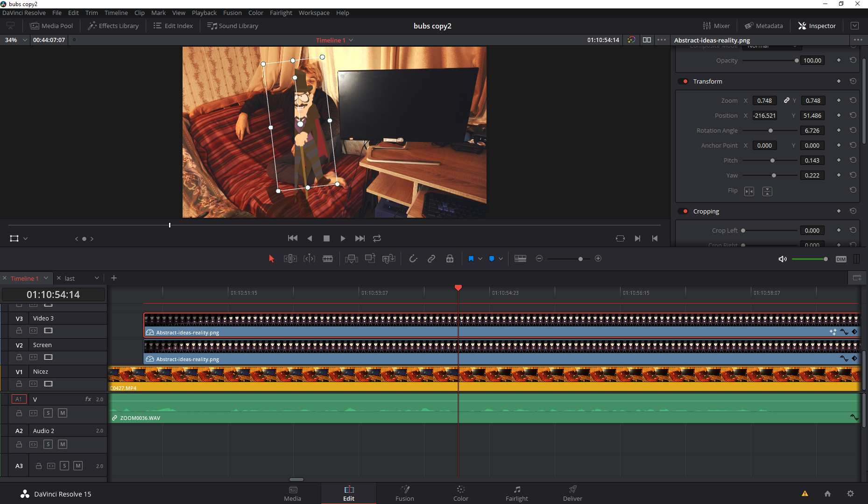Open the flag color dropdown arrow
The image size is (868, 504).
tap(480, 259)
